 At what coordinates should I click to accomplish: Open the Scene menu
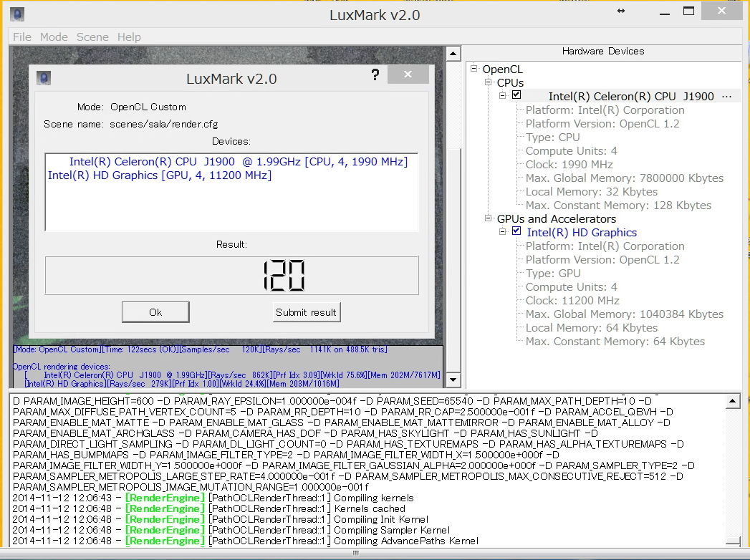click(92, 37)
